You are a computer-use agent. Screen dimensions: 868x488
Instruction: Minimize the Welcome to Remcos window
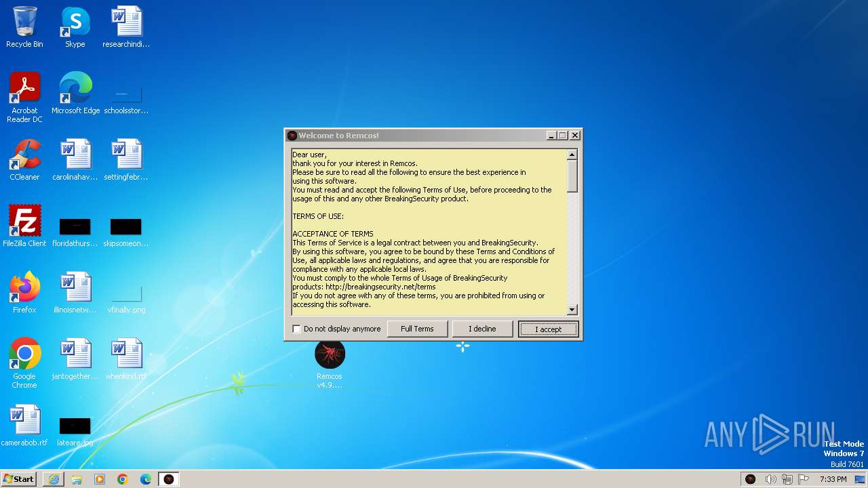pyautogui.click(x=551, y=136)
